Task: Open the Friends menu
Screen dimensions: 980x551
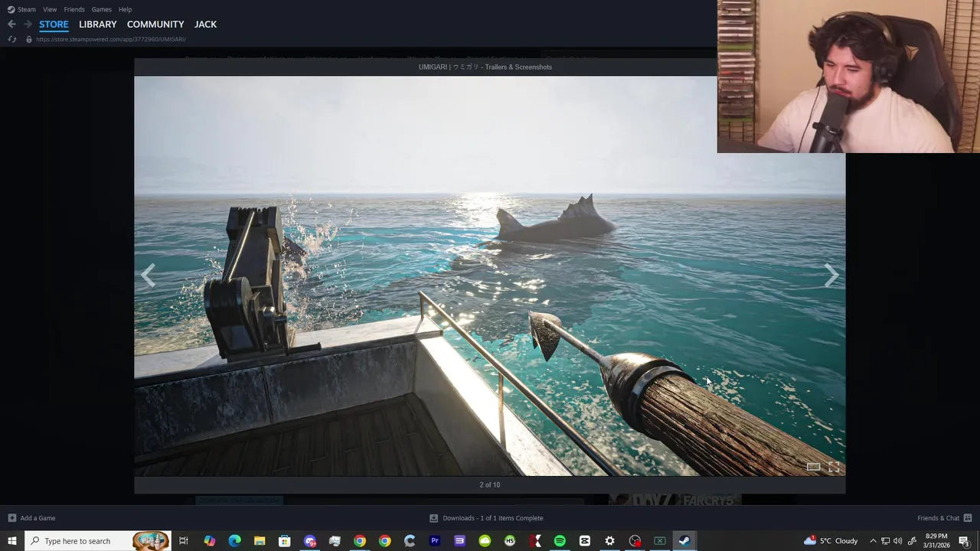Action: coord(74,9)
